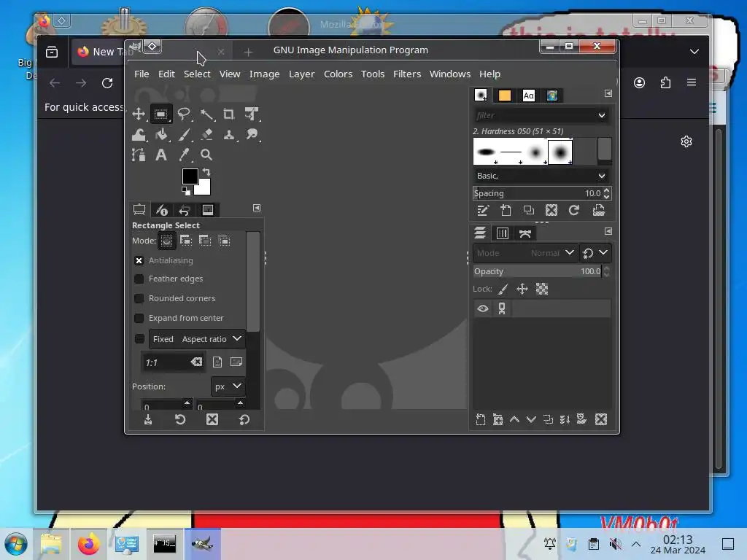Refresh the brushes list

click(574, 211)
